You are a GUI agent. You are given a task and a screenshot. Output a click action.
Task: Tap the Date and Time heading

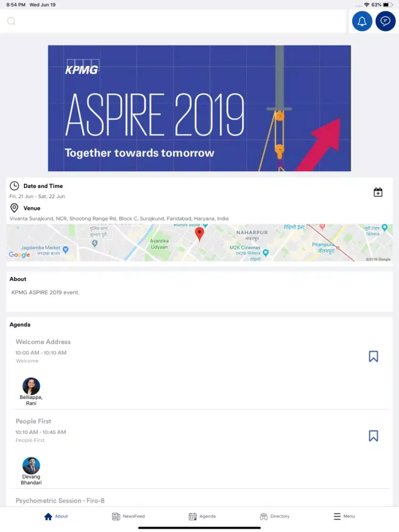tap(43, 186)
